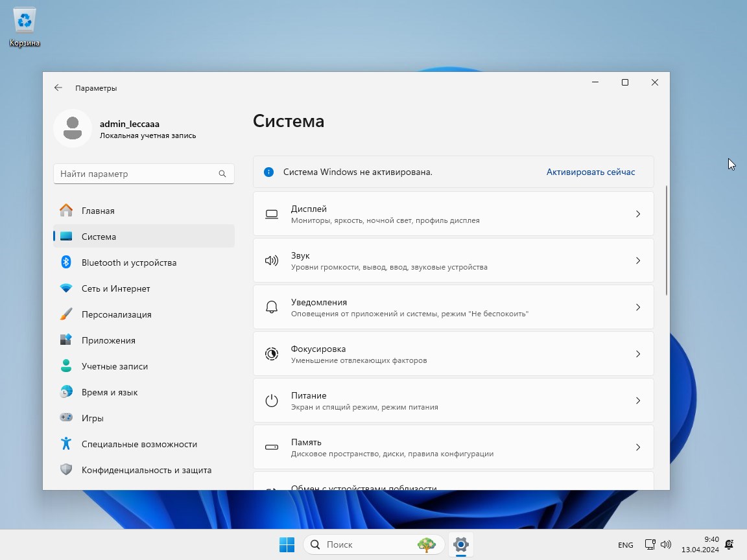Click the Accounts person icon in sidebar
Screen dimensions: 747x560
tap(66, 366)
